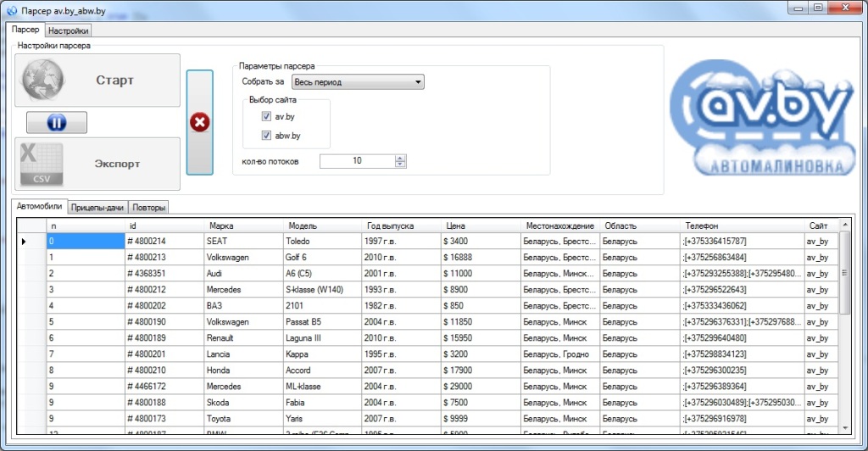Decrease thread count with the down arrow
The image size is (868, 451).
(400, 164)
